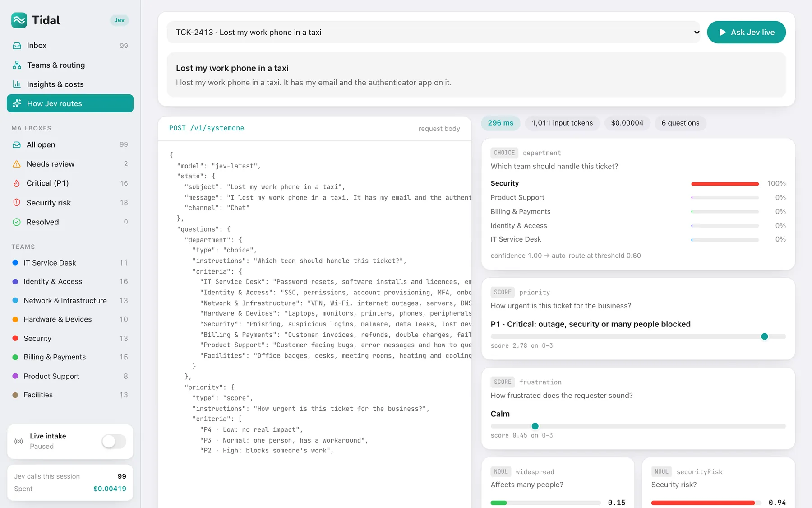Open Hardware & Devices team
Screen dimensions: 812x508
click(70, 319)
